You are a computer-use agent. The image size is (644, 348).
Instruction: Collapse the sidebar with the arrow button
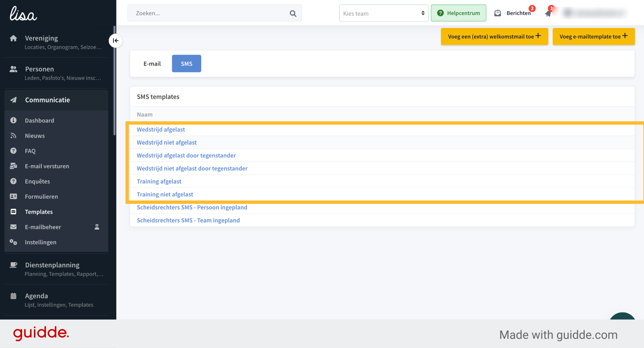(115, 41)
